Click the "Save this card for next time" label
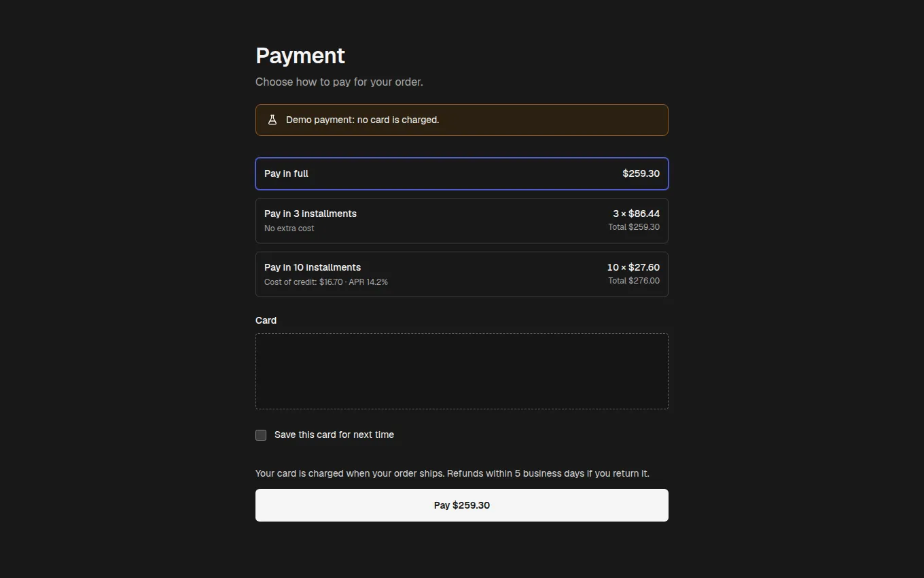This screenshot has width=924, height=578. pyautogui.click(x=334, y=435)
